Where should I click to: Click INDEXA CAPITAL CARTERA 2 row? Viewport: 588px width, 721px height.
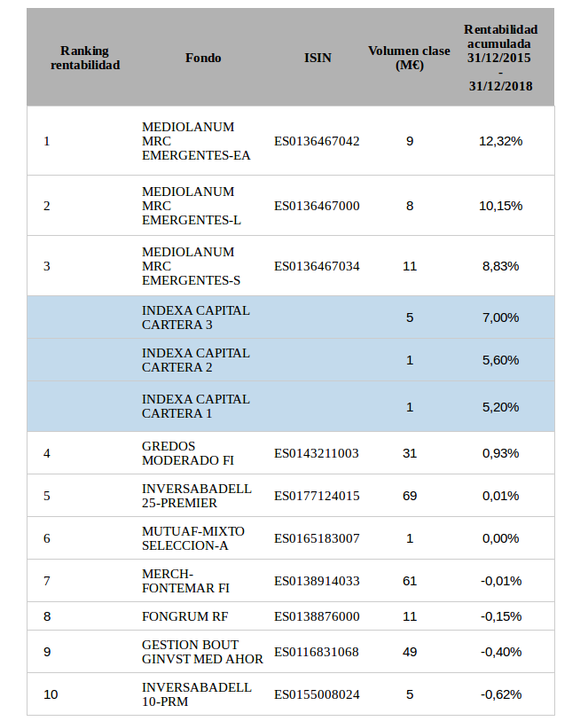(x=196, y=360)
